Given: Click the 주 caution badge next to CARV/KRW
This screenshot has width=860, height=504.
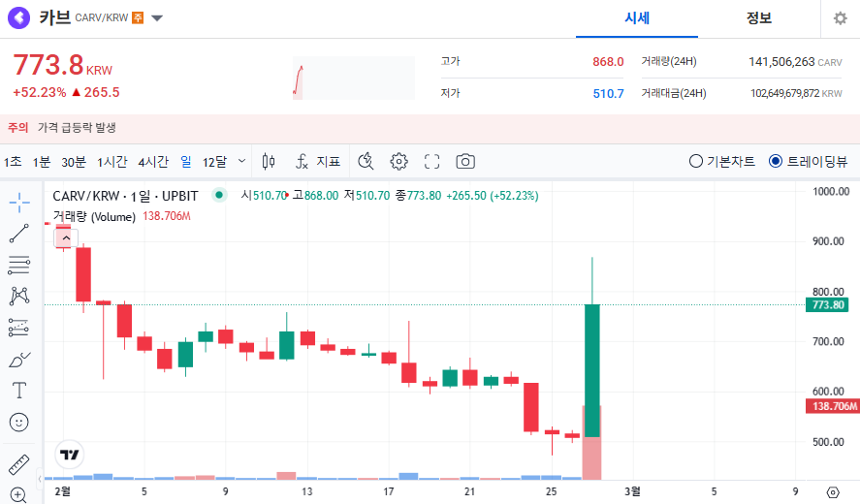Looking at the screenshot, I should 138,17.
